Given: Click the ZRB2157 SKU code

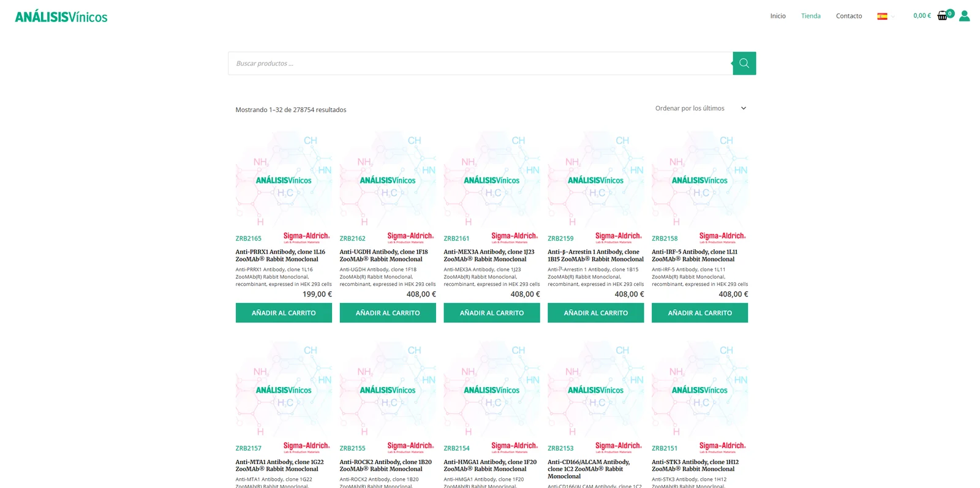Looking at the screenshot, I should tap(249, 449).
